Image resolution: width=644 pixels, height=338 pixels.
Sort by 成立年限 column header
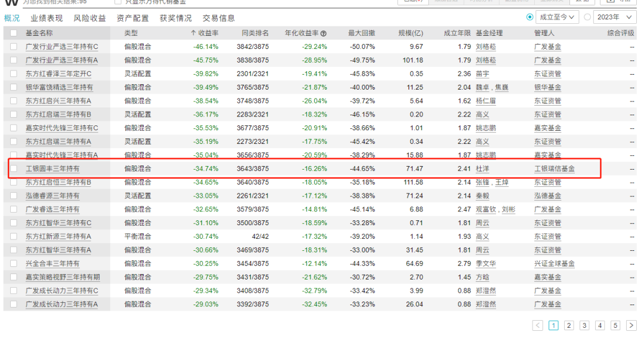[x=457, y=33]
